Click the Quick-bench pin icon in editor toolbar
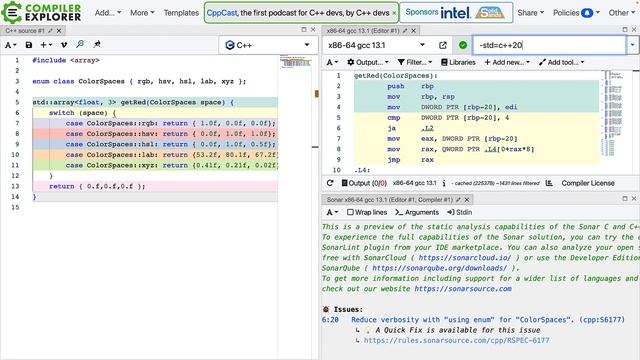This screenshot has height=360, width=640. coord(97,44)
